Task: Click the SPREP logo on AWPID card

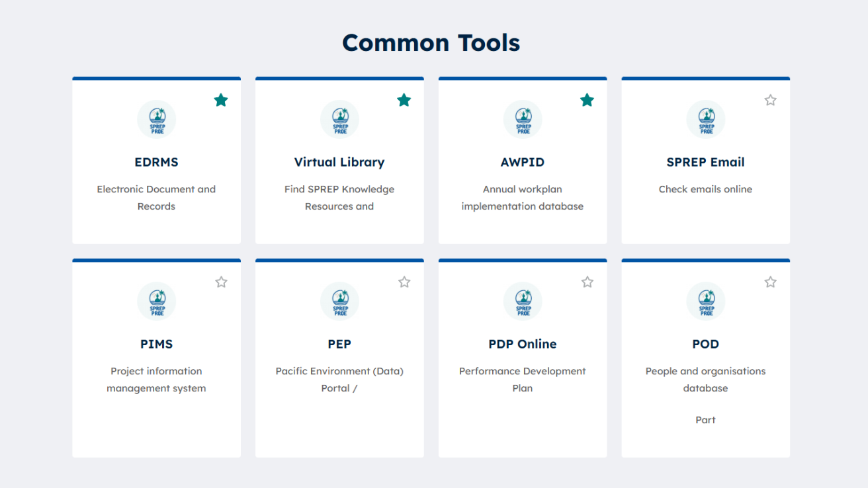Action: coord(523,120)
